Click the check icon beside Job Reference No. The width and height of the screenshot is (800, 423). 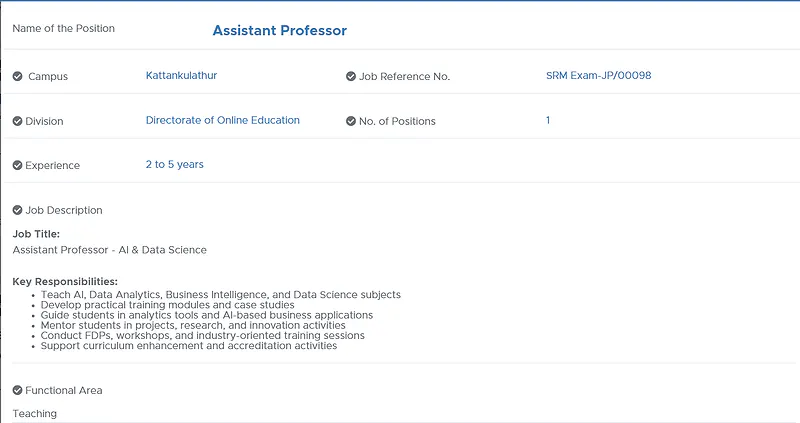point(351,77)
